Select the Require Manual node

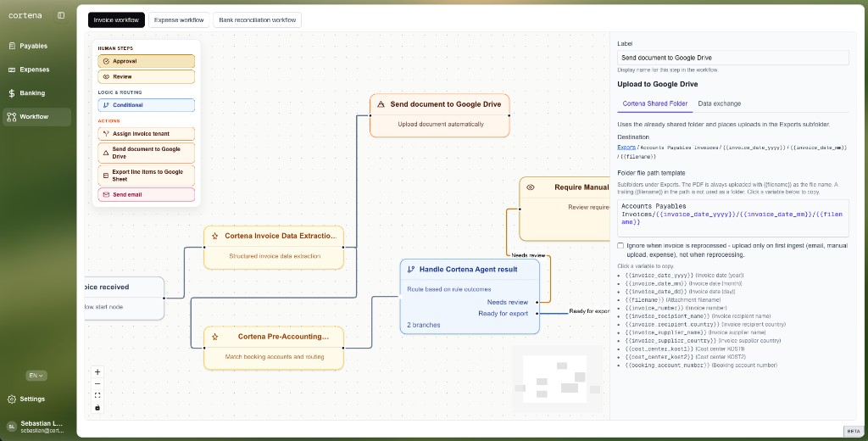point(564,209)
